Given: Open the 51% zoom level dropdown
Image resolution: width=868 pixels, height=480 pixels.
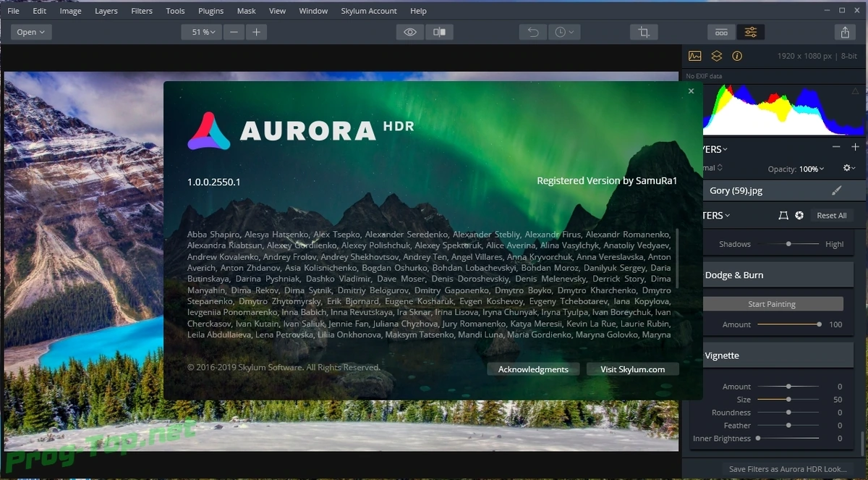Looking at the screenshot, I should coord(200,32).
